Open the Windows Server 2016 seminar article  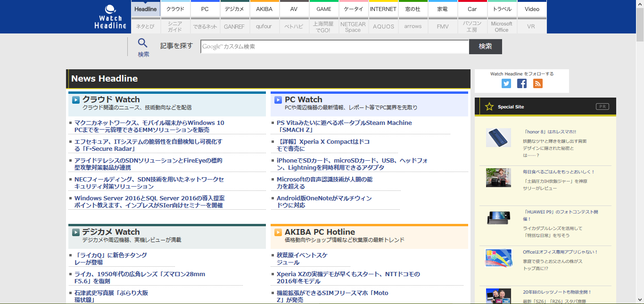pos(149,202)
